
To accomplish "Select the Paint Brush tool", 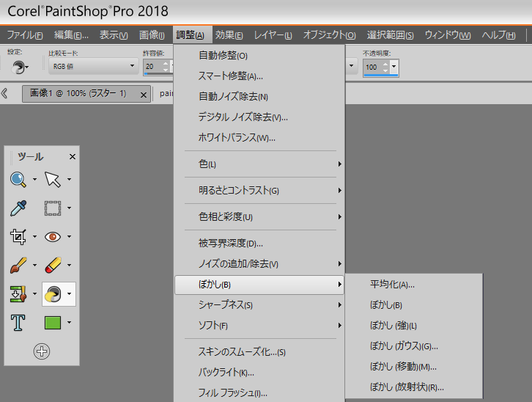I will 18,266.
